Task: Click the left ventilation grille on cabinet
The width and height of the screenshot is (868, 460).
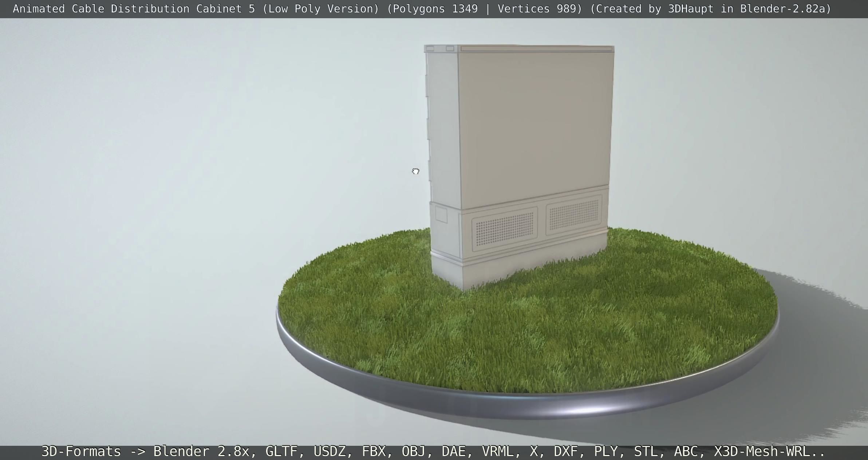Action: pyautogui.click(x=505, y=229)
